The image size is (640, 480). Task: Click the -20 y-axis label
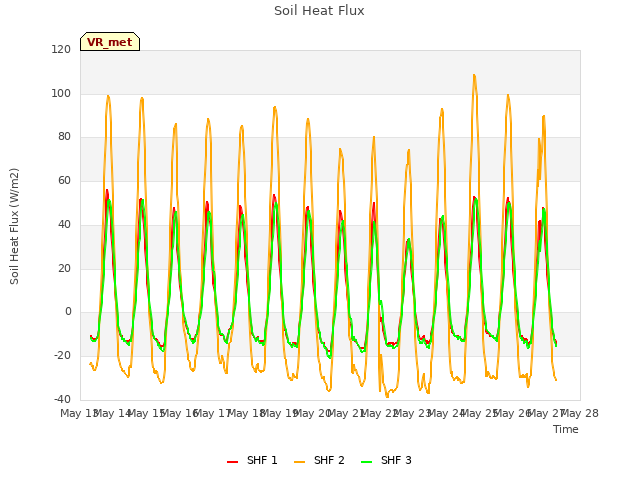(x=62, y=356)
